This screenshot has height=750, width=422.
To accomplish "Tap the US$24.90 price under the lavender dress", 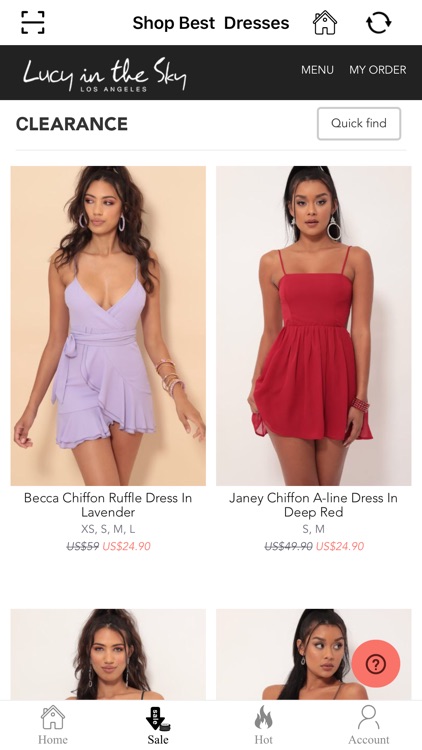I will point(127,546).
